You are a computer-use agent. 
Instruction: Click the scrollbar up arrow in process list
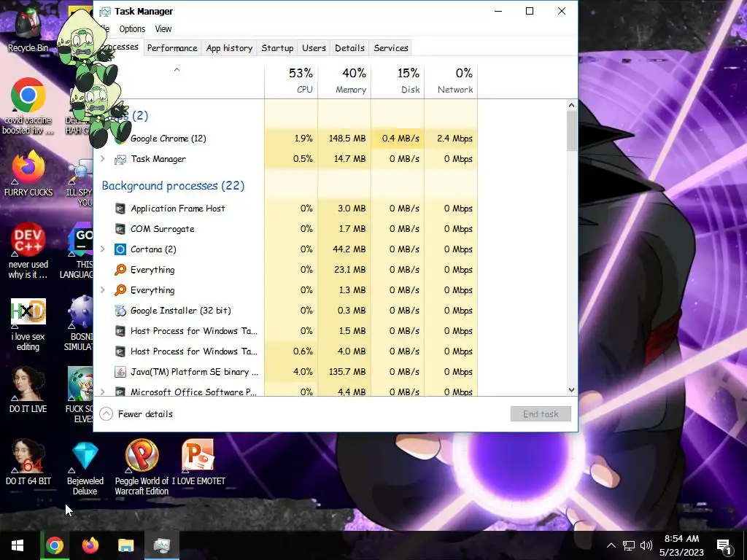(x=572, y=105)
